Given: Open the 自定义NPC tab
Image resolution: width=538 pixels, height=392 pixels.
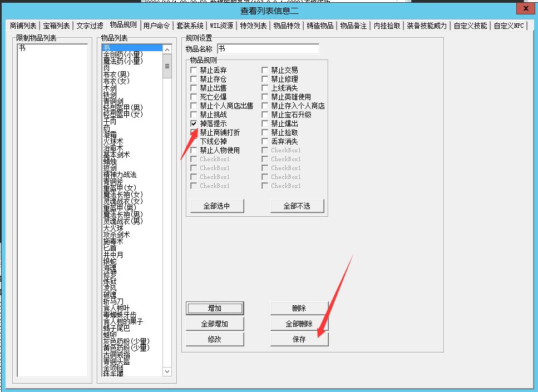Looking at the screenshot, I should point(509,26).
